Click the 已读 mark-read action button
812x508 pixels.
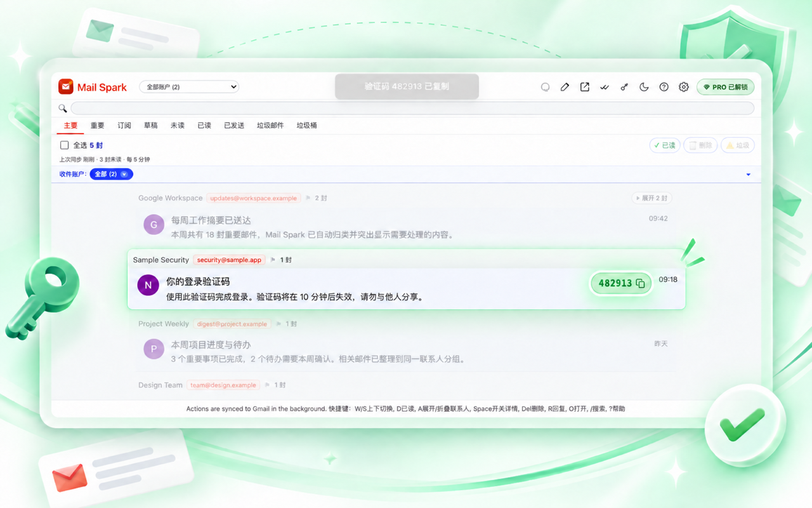[665, 145]
